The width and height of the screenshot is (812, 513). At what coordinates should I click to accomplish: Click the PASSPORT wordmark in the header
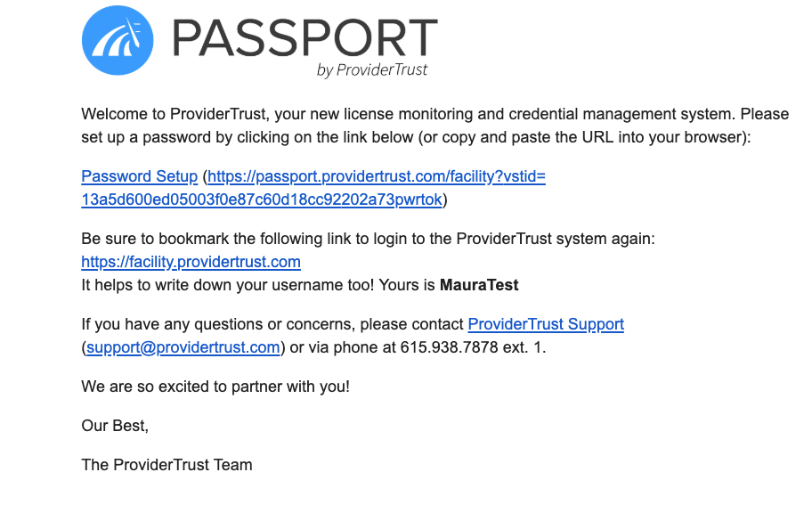click(305, 37)
